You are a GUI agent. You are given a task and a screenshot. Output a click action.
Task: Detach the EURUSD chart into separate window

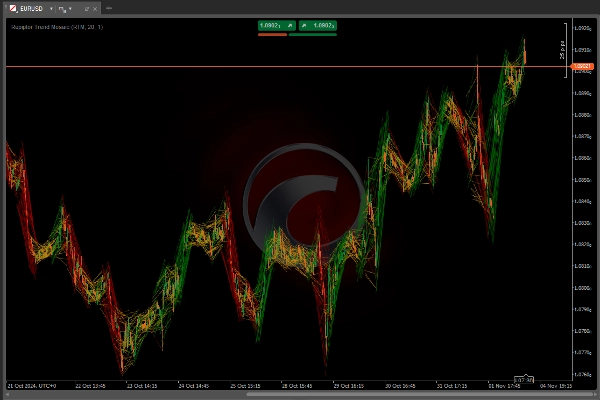86,9
